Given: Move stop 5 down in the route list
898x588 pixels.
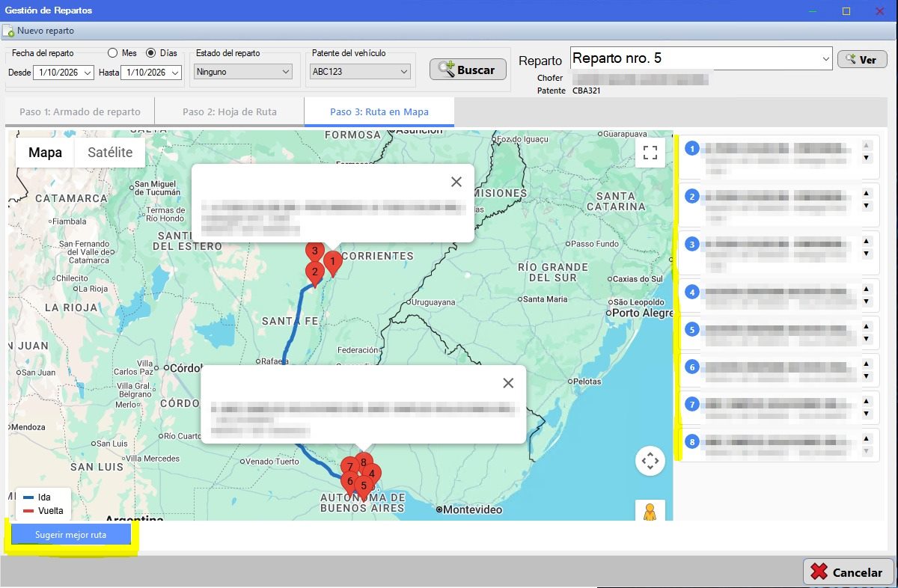Looking at the screenshot, I should point(867,339).
